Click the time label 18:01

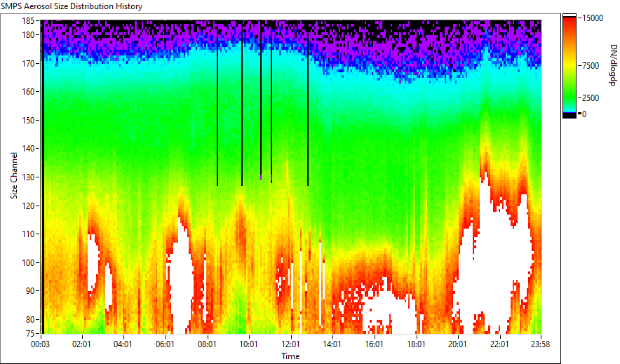[x=416, y=344]
